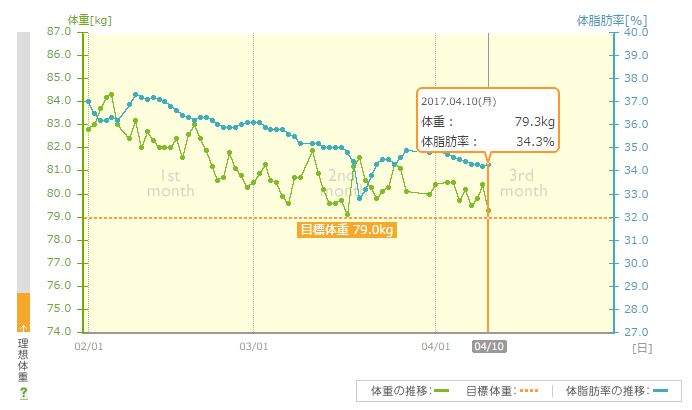Click the green question mark help icon
Screen dimensions: 692x410
click(x=22, y=393)
